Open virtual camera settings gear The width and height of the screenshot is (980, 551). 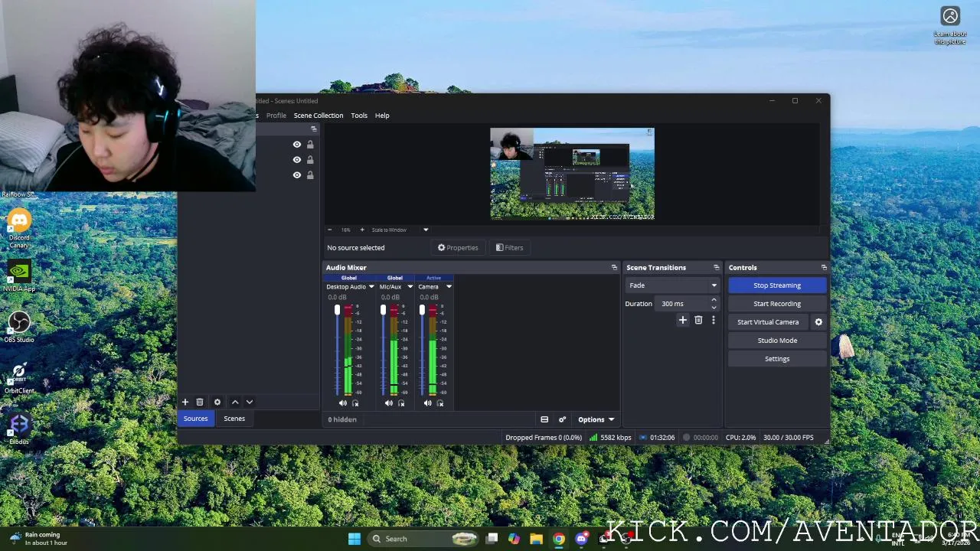pyautogui.click(x=818, y=322)
